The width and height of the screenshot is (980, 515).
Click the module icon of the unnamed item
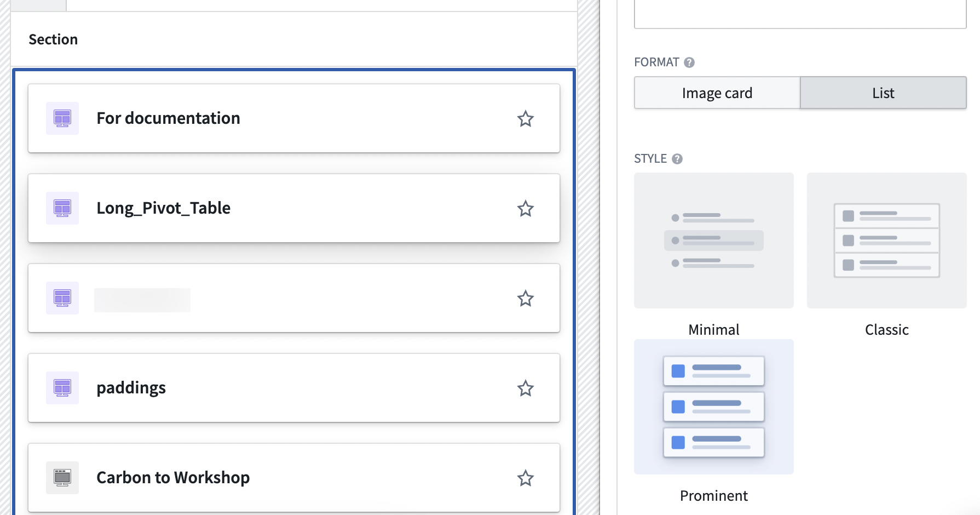(62, 298)
